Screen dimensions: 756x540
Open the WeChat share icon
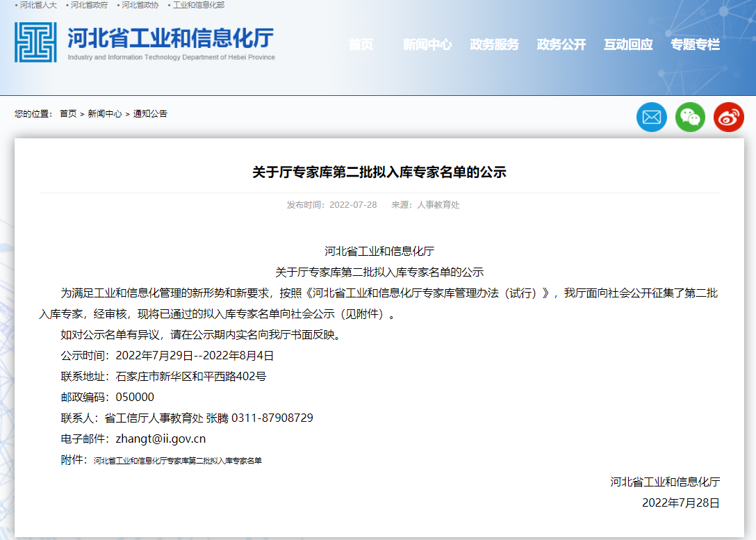point(690,117)
